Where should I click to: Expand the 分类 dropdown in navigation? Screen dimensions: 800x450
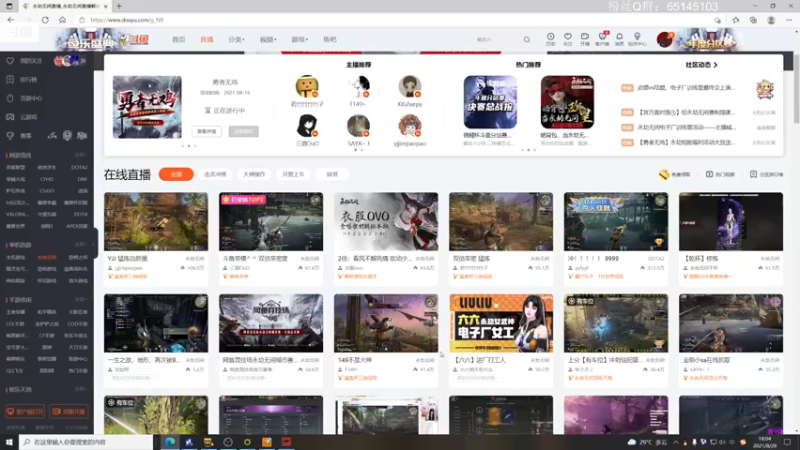click(236, 39)
